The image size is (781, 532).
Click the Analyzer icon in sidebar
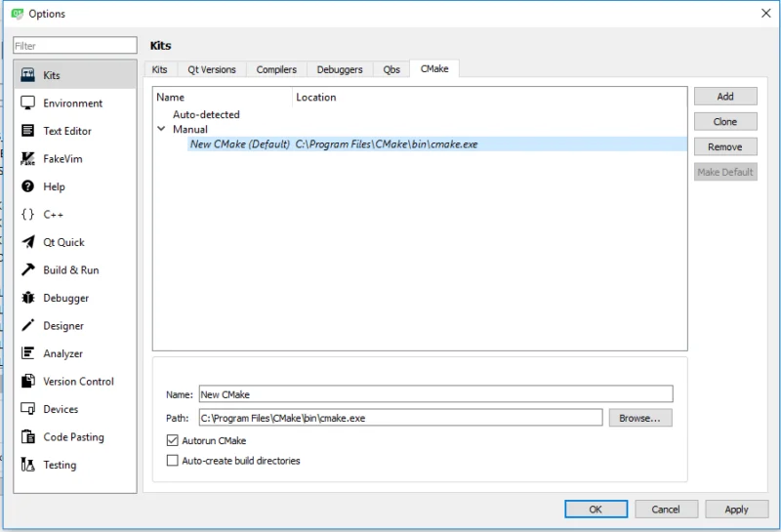click(x=27, y=353)
